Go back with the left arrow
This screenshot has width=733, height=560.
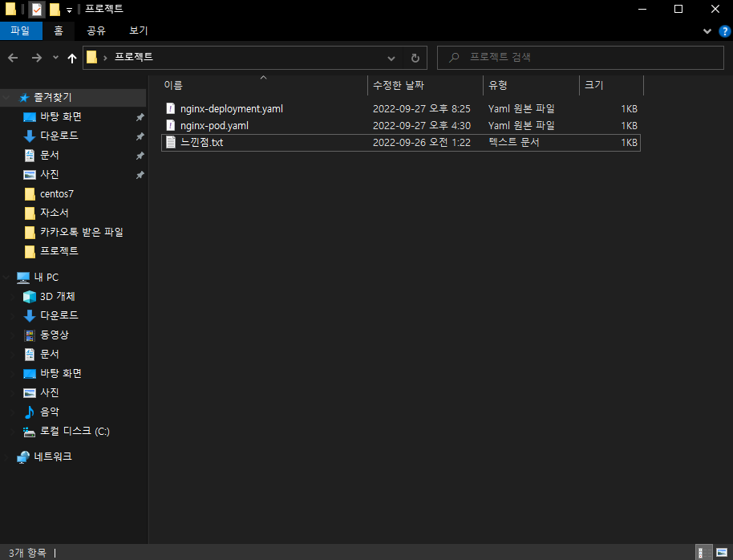click(x=13, y=58)
